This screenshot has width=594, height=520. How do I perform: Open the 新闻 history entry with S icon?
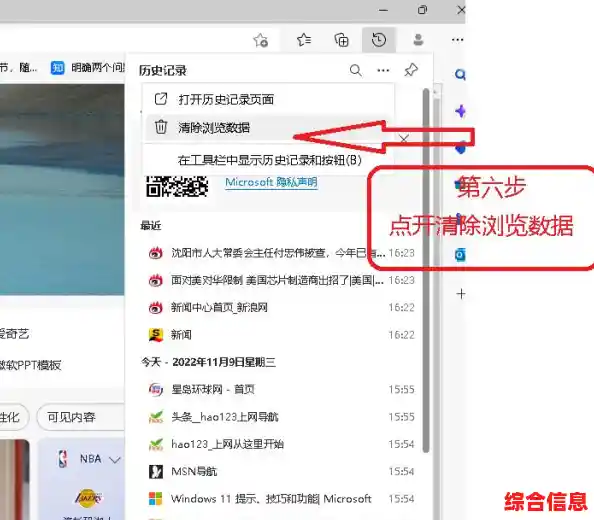(x=281, y=335)
